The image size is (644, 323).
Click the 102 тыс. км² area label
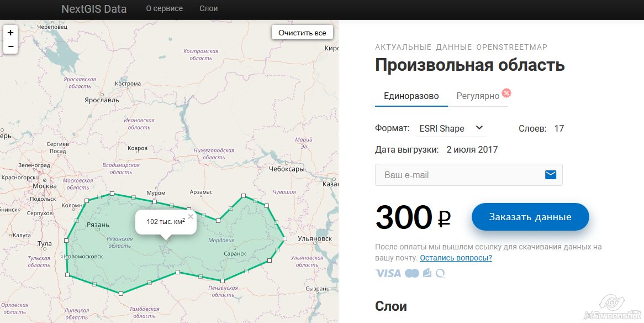click(x=166, y=221)
